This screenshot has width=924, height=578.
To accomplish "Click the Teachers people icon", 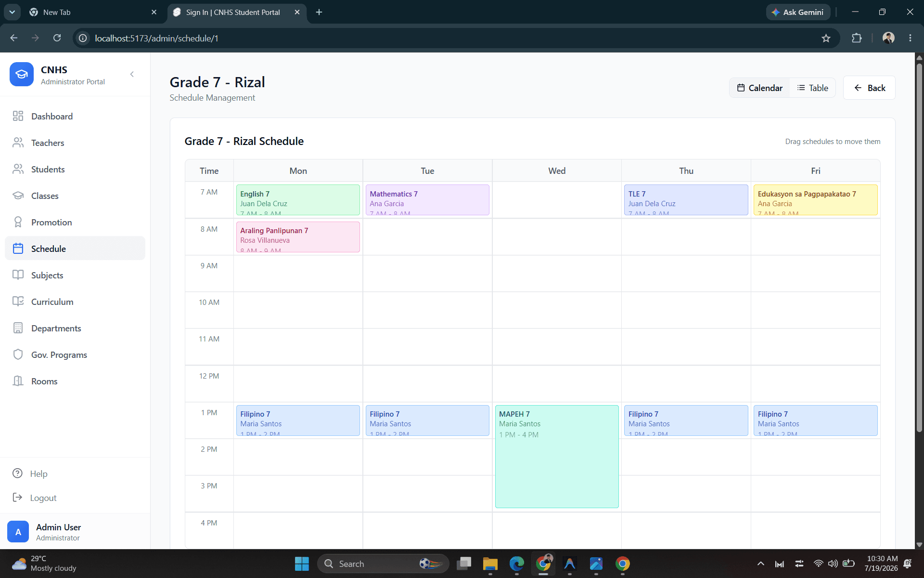I will [18, 143].
